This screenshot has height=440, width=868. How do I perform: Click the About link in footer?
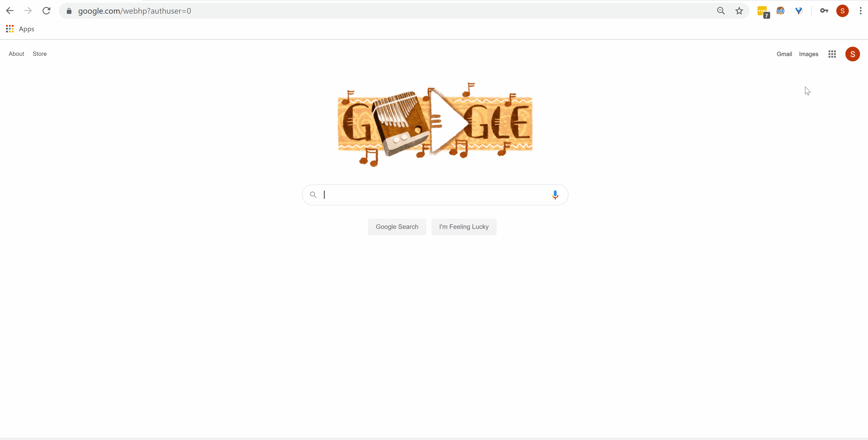[16, 54]
